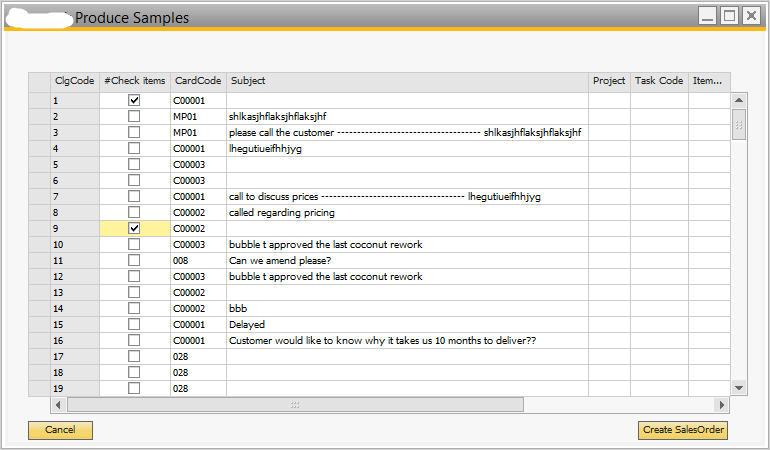Uncheck the checkbox in row 1
The width and height of the screenshot is (770, 450).
click(134, 101)
